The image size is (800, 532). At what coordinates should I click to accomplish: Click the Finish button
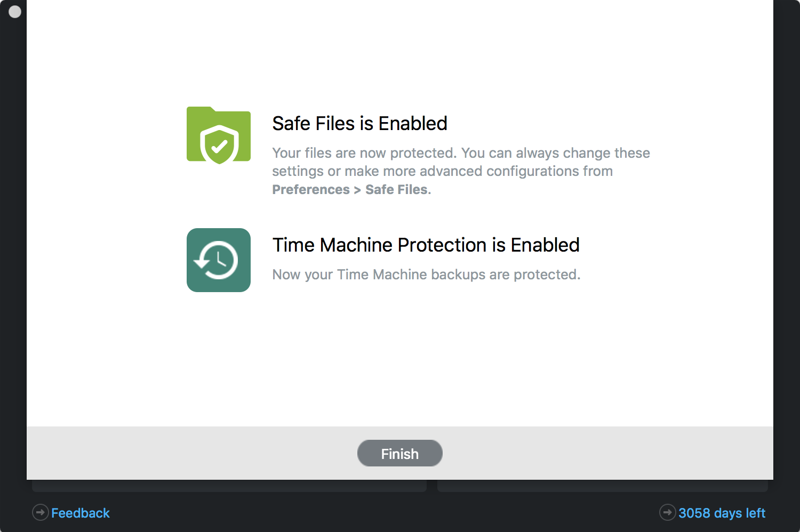pyautogui.click(x=399, y=453)
